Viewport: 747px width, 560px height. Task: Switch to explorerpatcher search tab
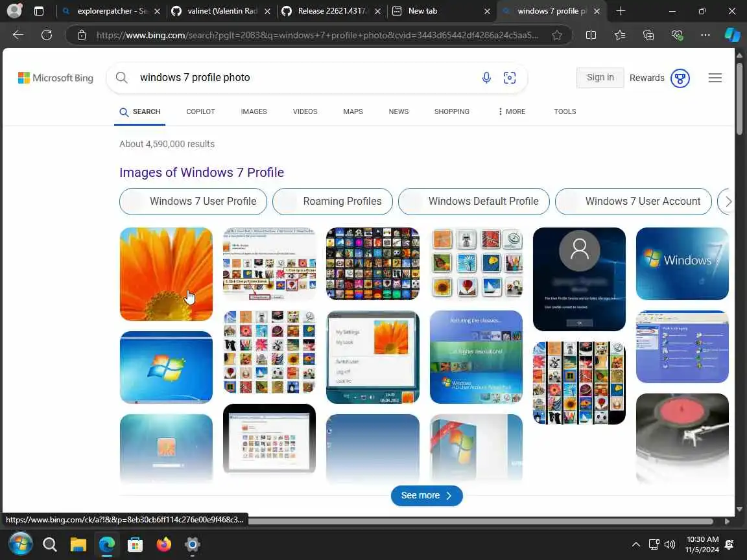pos(111,11)
